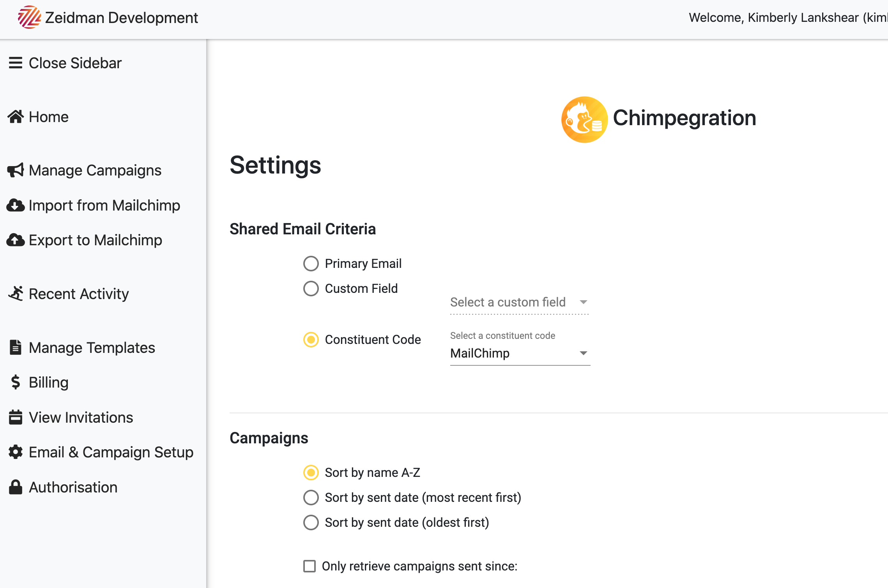
Task: Go to Manage Campaigns in the sidebar
Action: [x=95, y=170]
